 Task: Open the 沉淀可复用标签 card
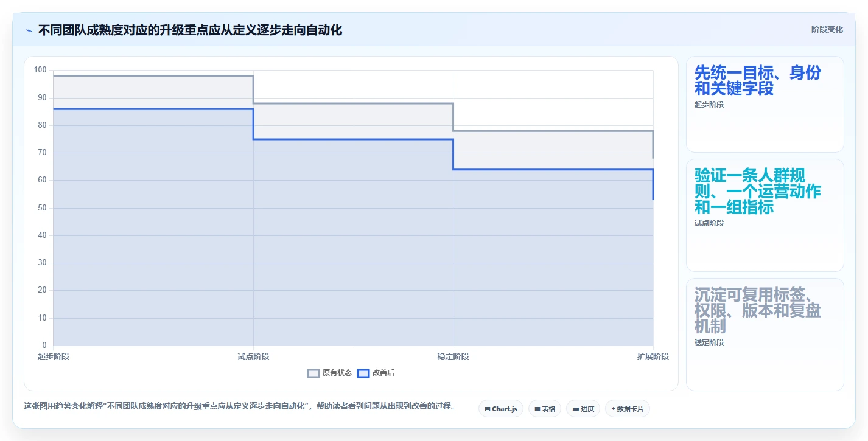click(765, 335)
